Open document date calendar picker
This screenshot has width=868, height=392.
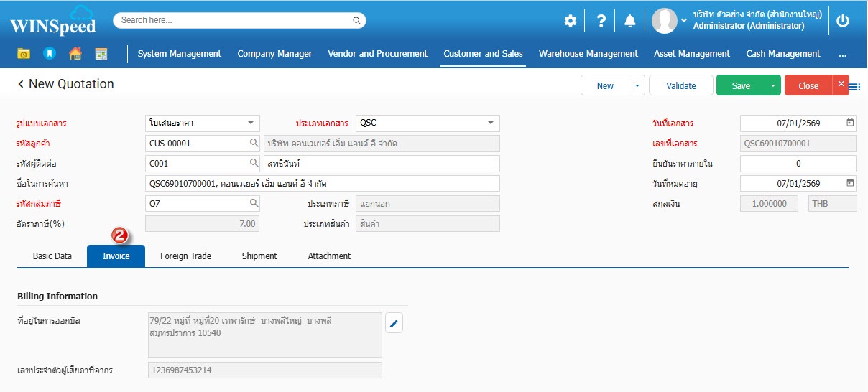click(x=850, y=123)
